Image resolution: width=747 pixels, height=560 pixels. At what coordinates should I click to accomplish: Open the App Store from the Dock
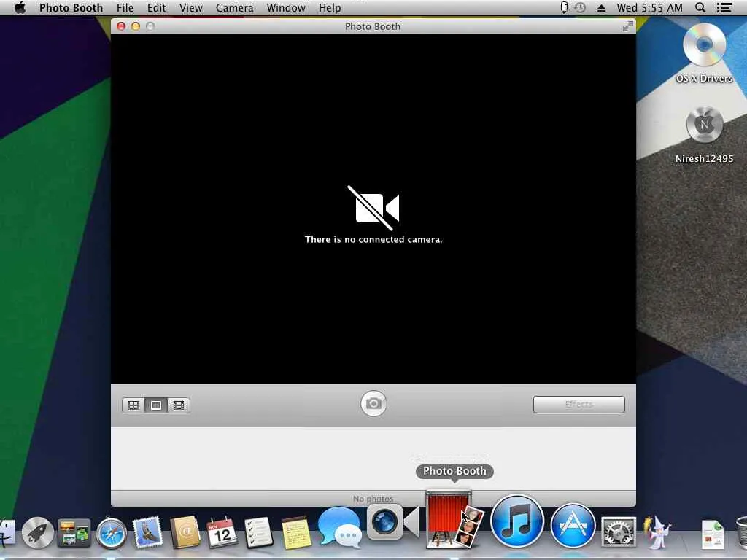pos(572,526)
